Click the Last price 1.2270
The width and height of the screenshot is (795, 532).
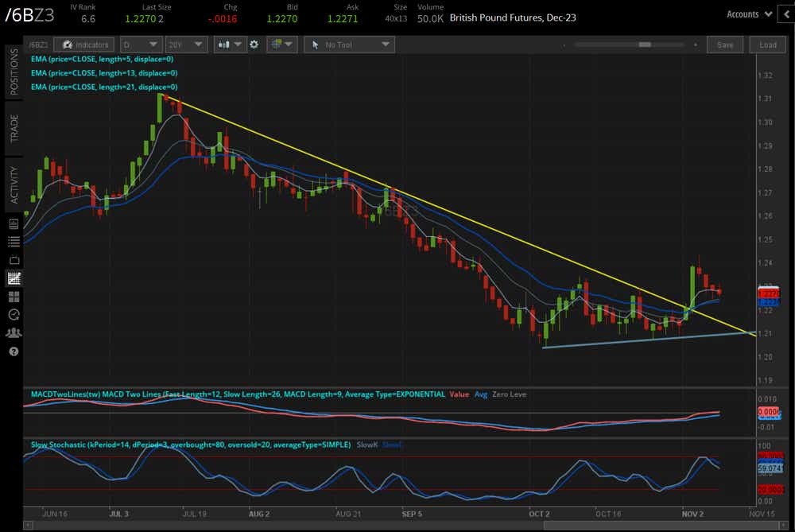141,19
